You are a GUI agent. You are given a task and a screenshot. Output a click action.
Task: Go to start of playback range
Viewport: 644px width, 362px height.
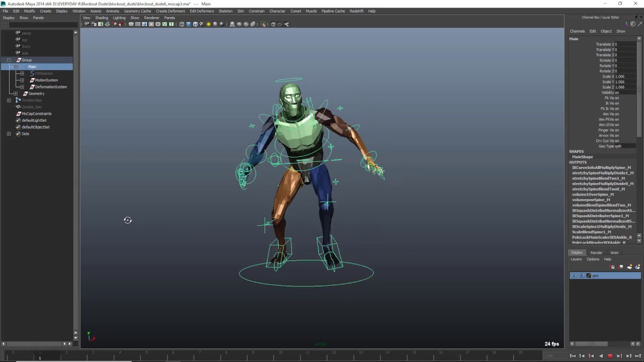(573, 356)
